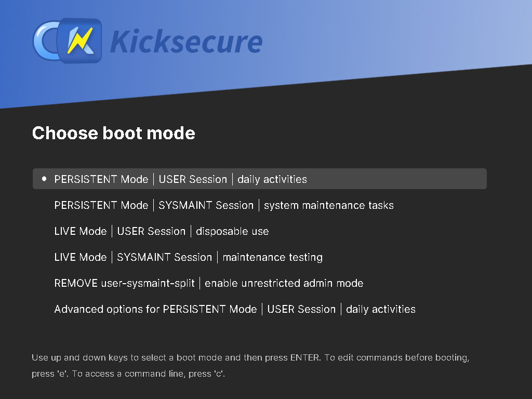
Task: Click the word ENTER in the help text
Action: (x=305, y=358)
